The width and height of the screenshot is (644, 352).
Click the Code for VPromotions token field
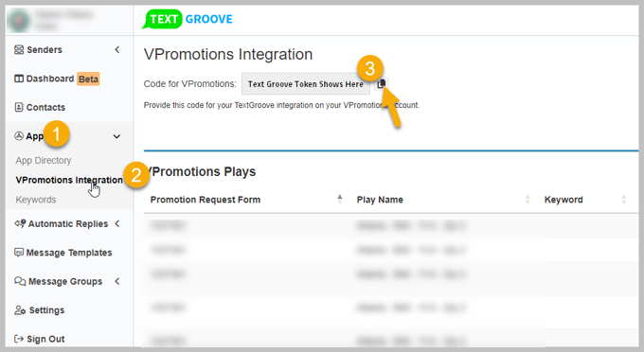pos(306,83)
